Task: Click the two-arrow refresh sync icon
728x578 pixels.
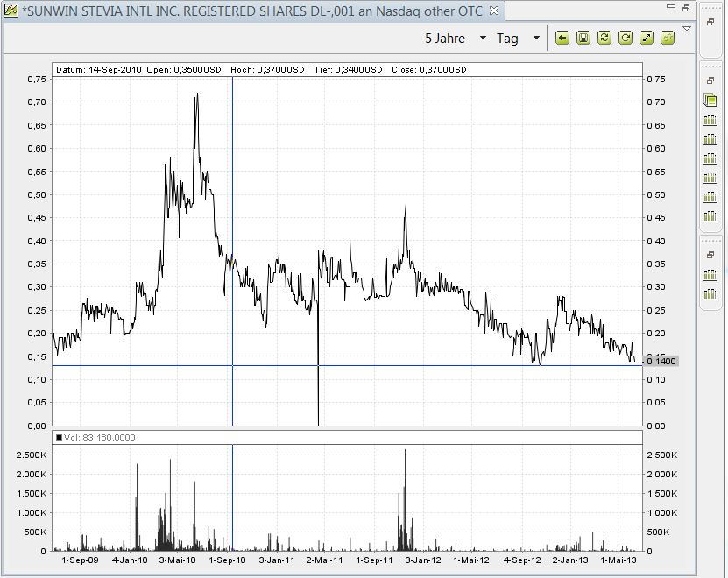Action: pyautogui.click(x=604, y=38)
